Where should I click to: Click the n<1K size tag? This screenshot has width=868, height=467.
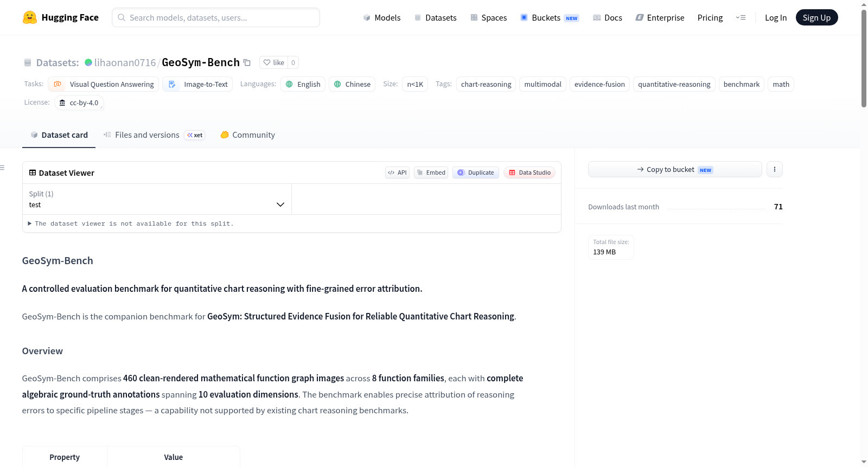pos(415,84)
